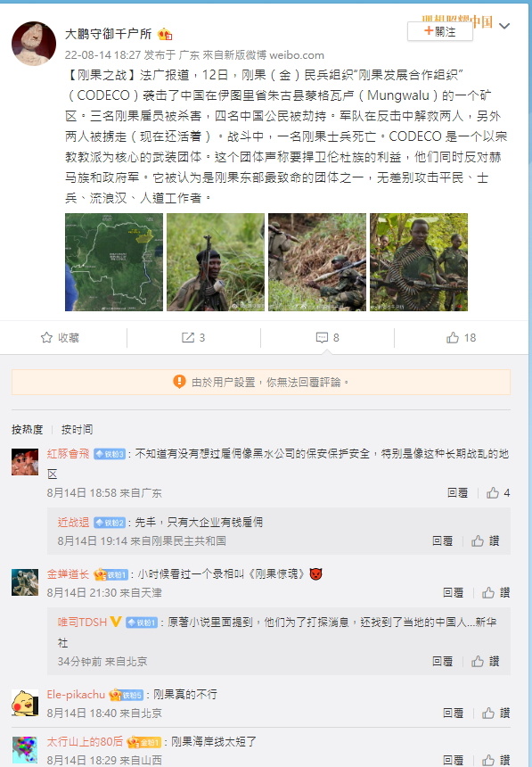Click the favorite star icon (收藏)
This screenshot has width=532, height=767.
(x=46, y=337)
